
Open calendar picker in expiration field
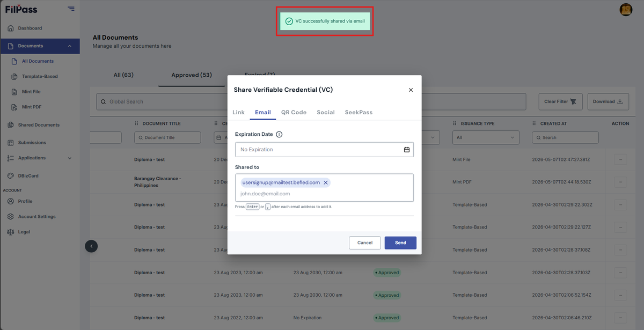407,150
